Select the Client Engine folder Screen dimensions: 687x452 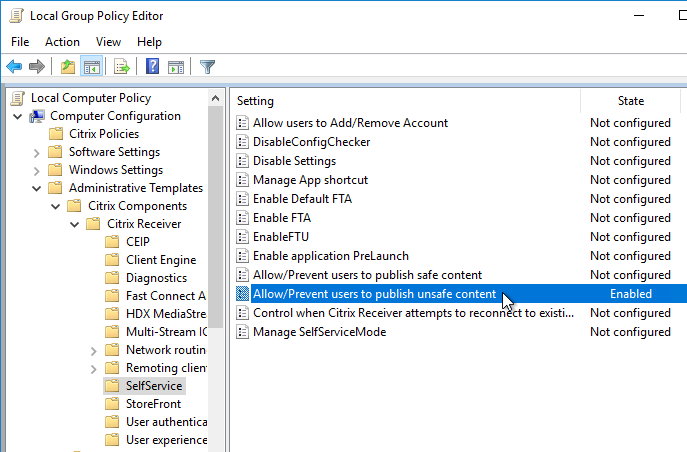click(x=161, y=260)
